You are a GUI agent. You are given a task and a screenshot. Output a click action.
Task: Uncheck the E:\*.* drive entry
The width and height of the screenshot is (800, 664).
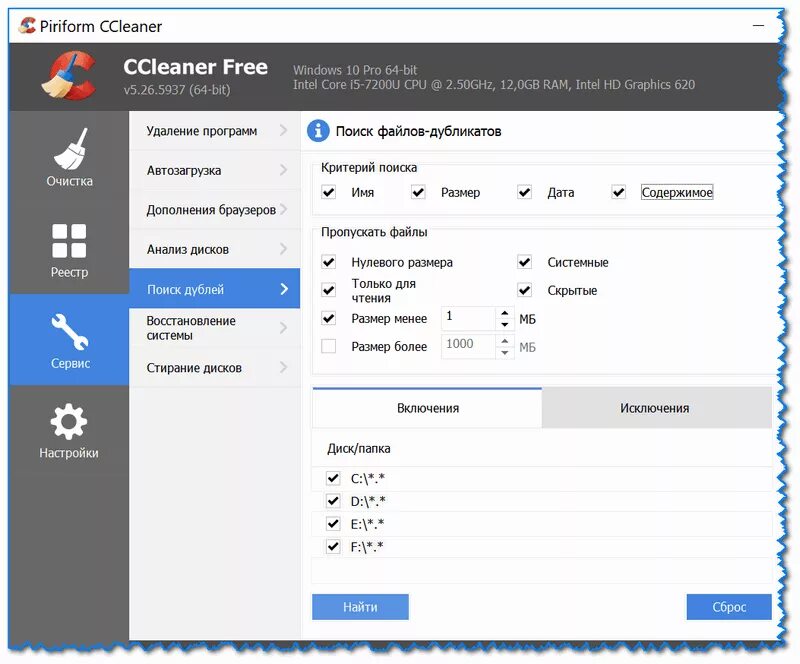(333, 524)
